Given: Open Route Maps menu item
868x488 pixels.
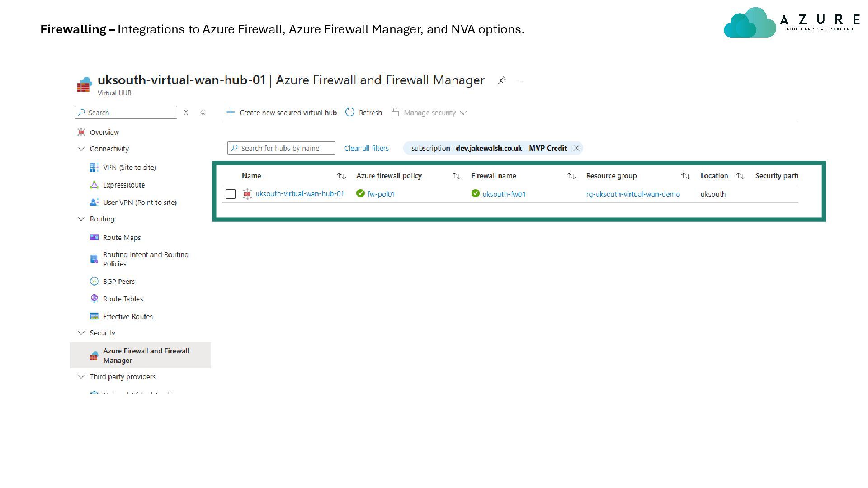Looking at the screenshot, I should click(x=122, y=237).
